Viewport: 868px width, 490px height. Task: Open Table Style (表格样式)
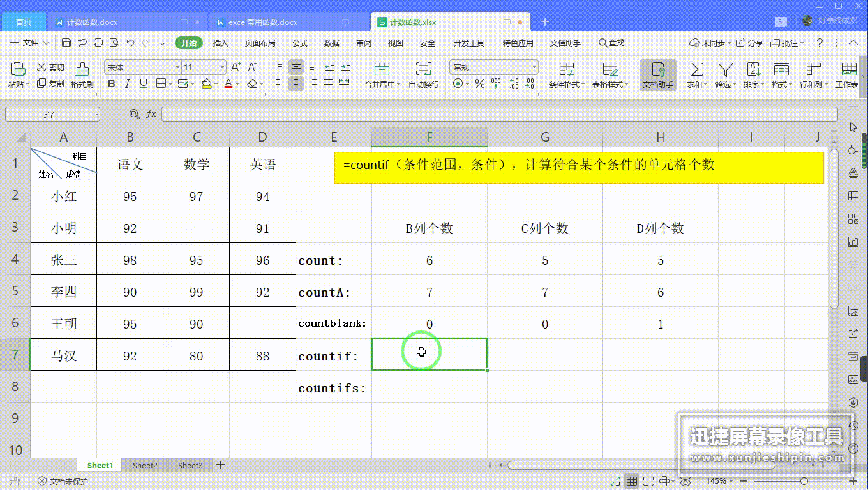(610, 75)
